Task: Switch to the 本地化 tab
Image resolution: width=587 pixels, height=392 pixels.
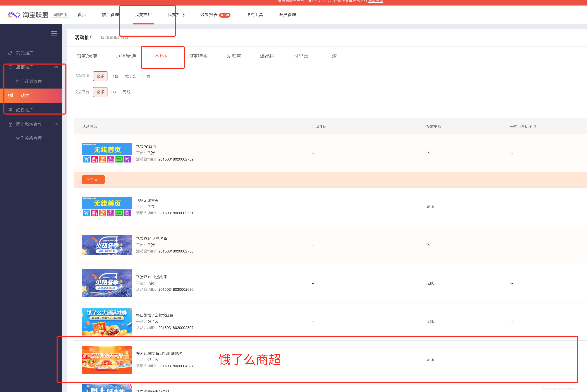Action: pyautogui.click(x=162, y=56)
